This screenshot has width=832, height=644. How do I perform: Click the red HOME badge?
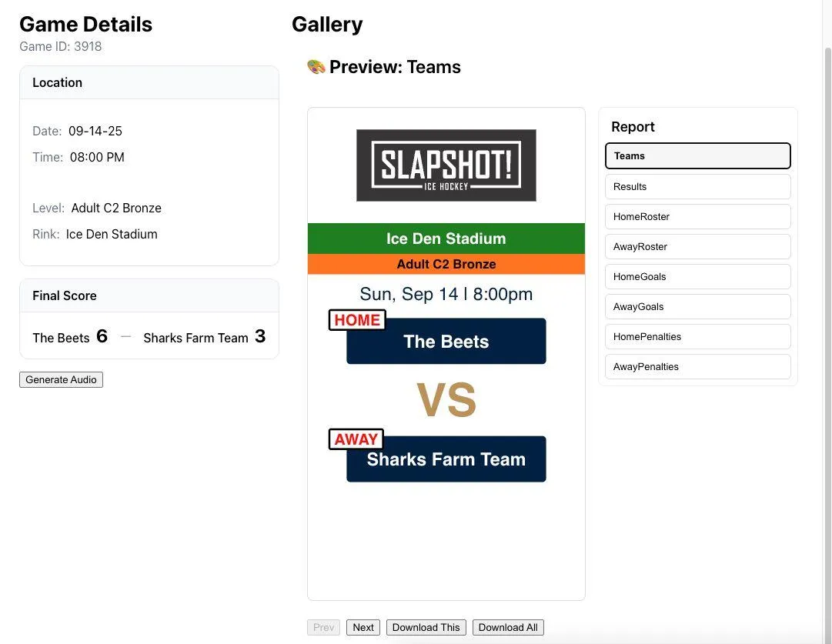[x=357, y=320]
